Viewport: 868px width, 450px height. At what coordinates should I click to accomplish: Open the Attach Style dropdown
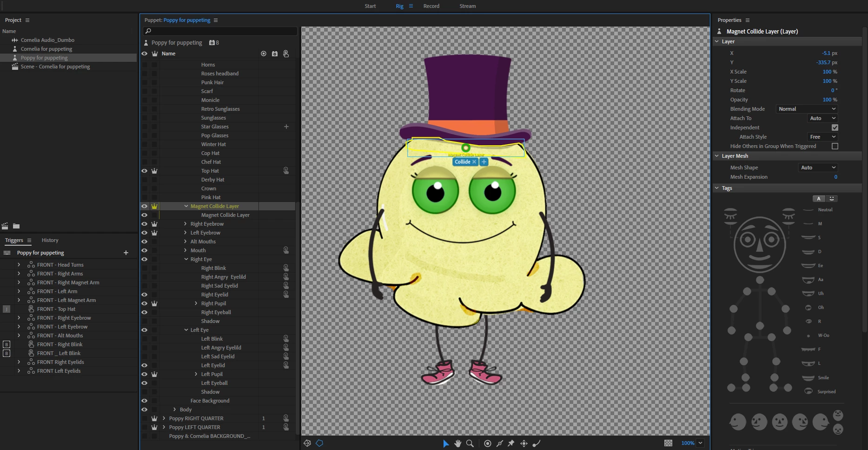823,137
